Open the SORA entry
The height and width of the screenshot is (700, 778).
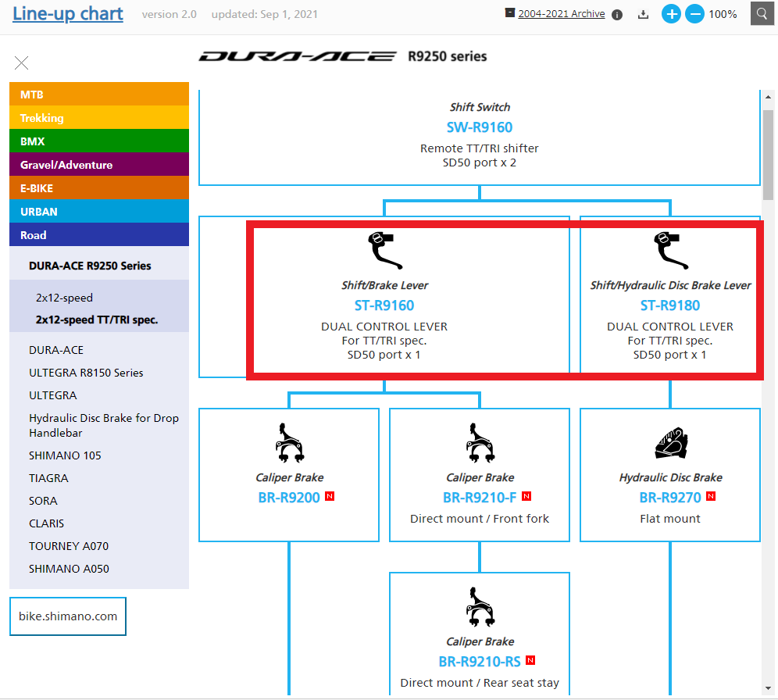coord(43,501)
